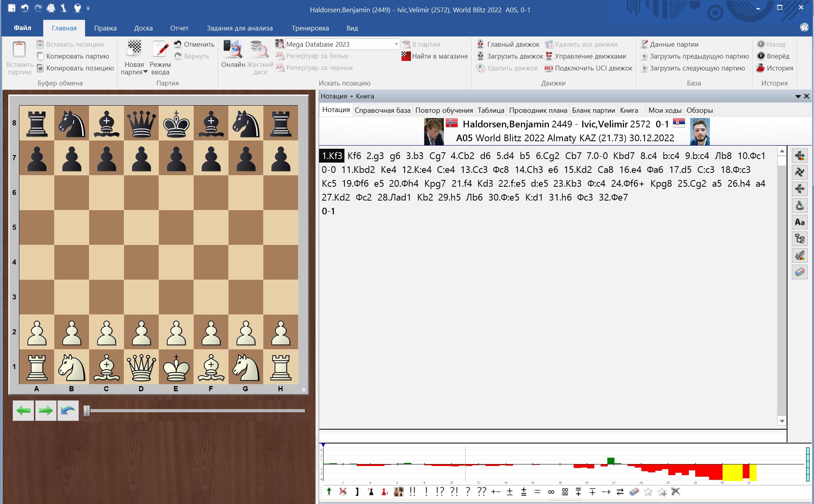The width and height of the screenshot is (814, 504).
Task: Click the !! brilliant move annotation symbol
Action: [x=413, y=492]
